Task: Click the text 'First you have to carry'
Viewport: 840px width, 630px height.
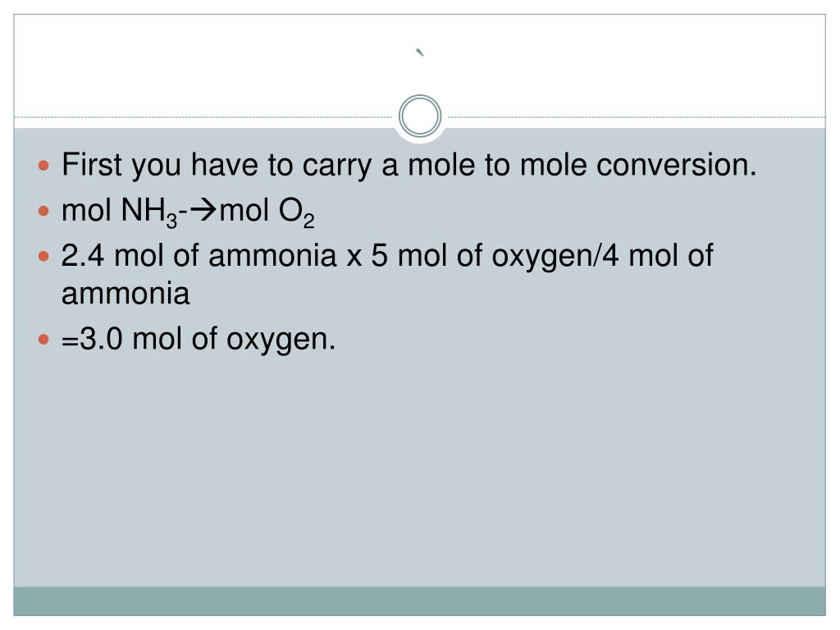Action: pyautogui.click(x=217, y=164)
